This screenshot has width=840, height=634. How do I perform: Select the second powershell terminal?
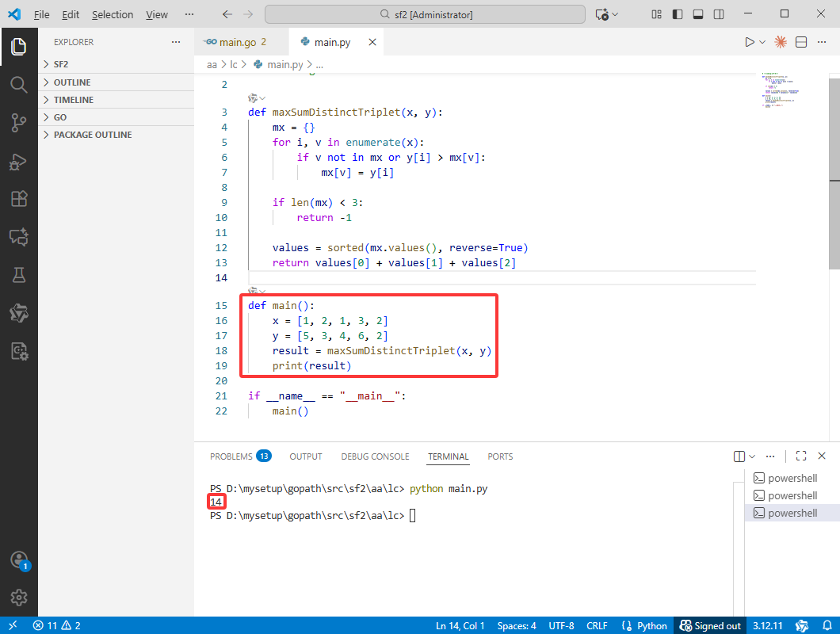[792, 496]
